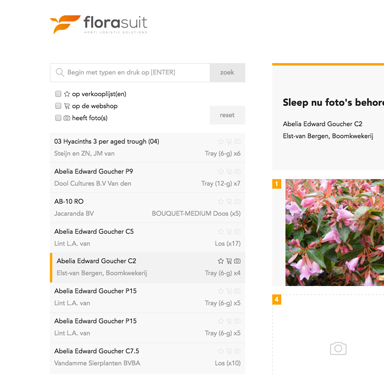The image size is (384, 374).
Task: Click supplier 'Dool Cultures B.V Van den'
Action: pyautogui.click(x=93, y=183)
